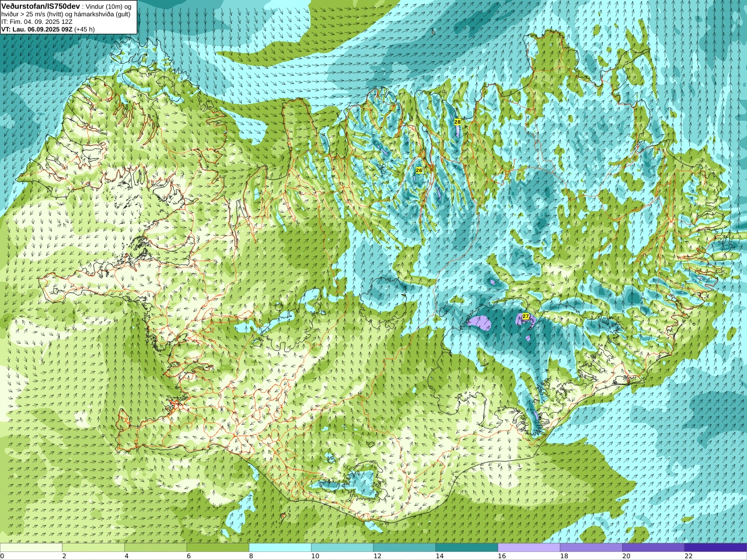This screenshot has width=747, height=560.
Task: Click the legend tick label 10
Action: pos(315,556)
